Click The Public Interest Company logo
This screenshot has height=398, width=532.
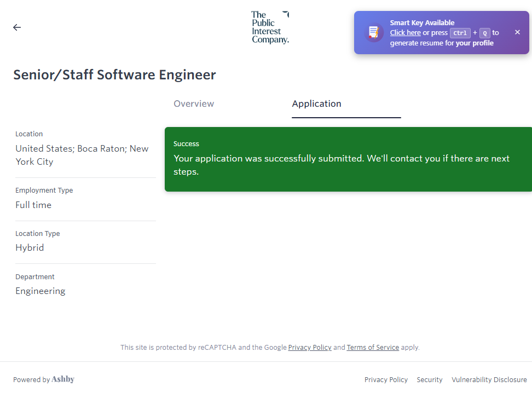270,27
